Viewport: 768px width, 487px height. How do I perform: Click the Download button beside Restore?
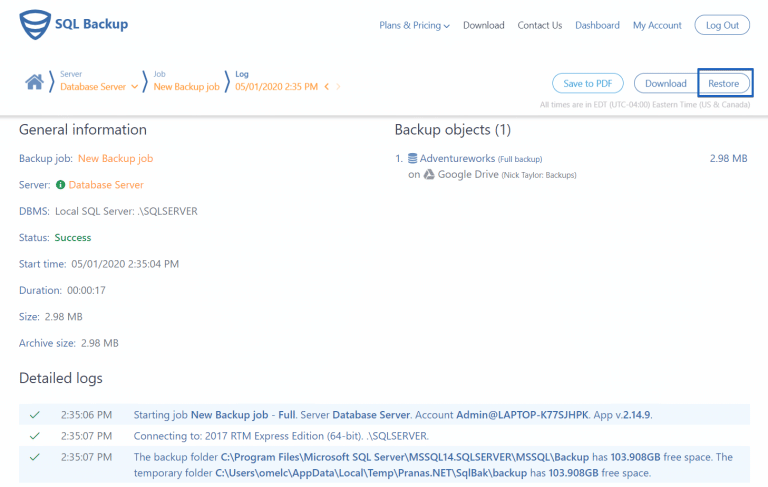click(665, 84)
